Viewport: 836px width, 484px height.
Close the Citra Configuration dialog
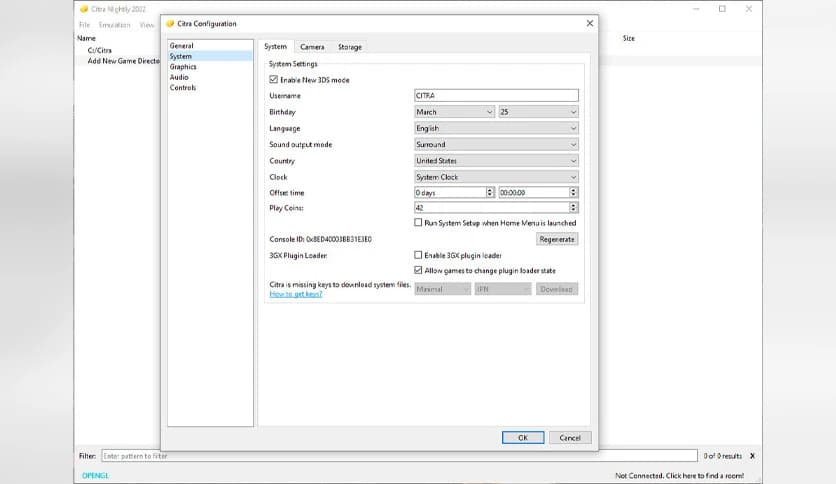click(x=590, y=23)
